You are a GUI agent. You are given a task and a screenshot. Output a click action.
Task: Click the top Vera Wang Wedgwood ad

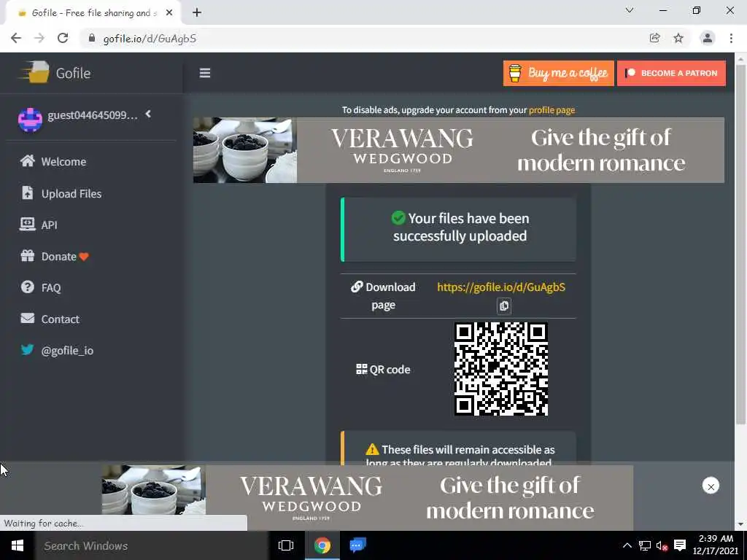(458, 150)
